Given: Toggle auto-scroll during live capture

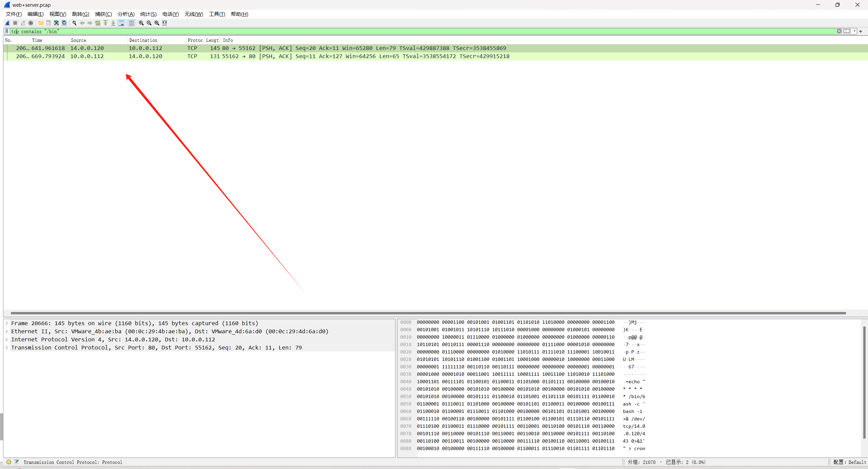Looking at the screenshot, I should [x=121, y=23].
